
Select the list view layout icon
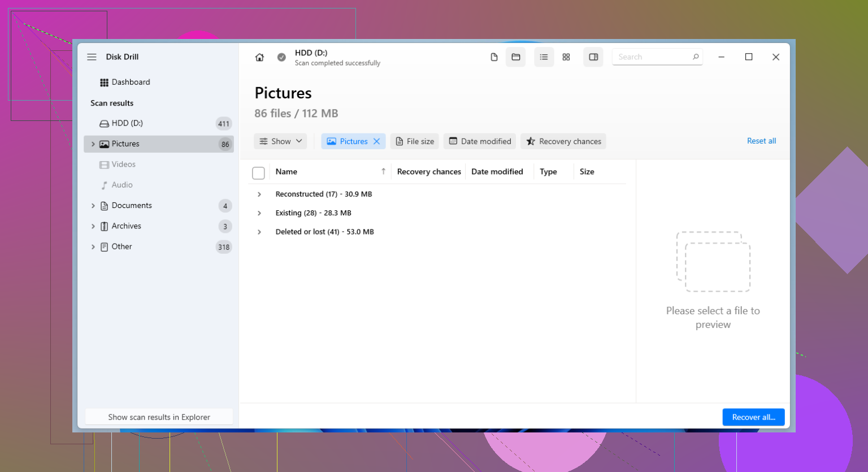tap(544, 57)
